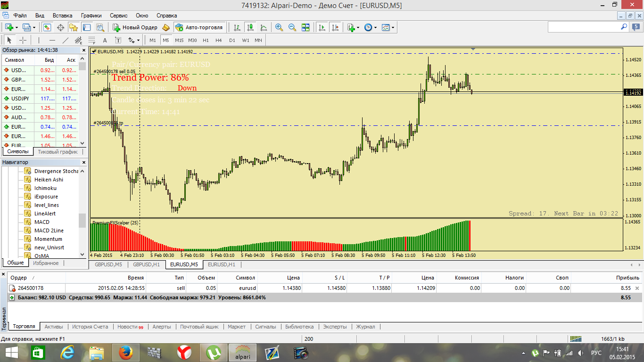Select the Heiken Ashi indicator
This screenshot has width=644, height=362.
(x=49, y=180)
